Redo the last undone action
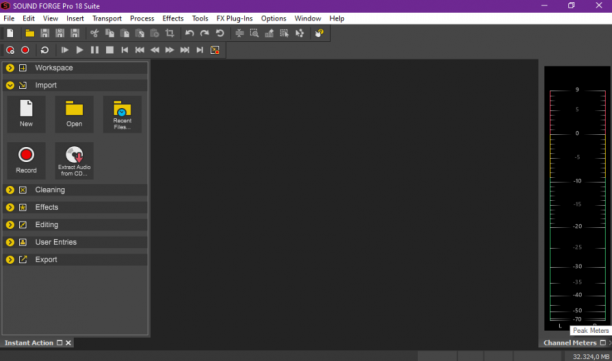 (205, 33)
